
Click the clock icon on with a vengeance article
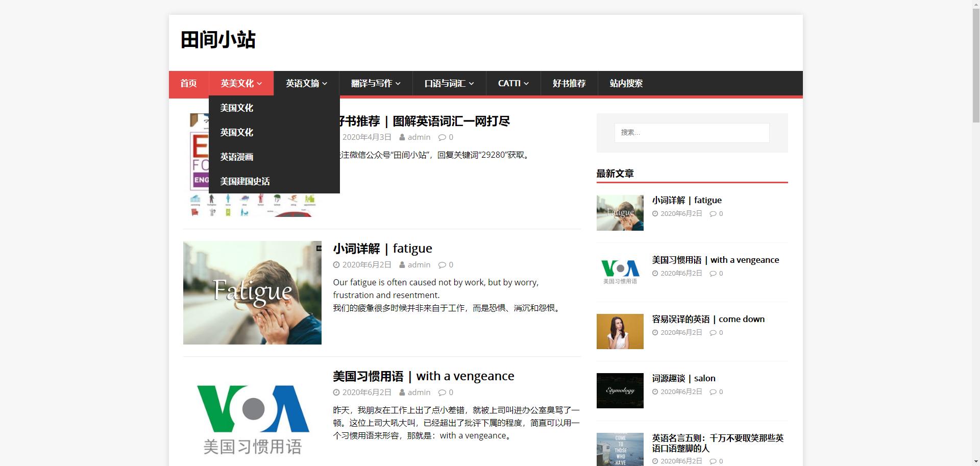pos(336,392)
